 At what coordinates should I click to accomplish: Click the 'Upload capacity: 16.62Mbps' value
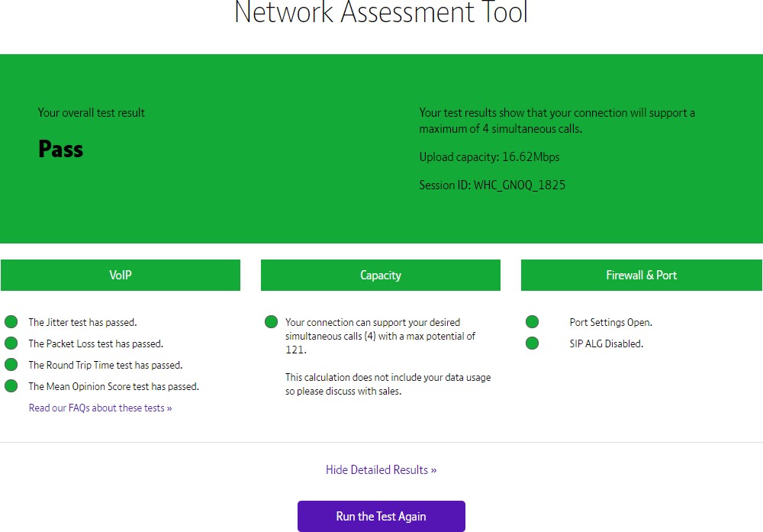coord(490,156)
